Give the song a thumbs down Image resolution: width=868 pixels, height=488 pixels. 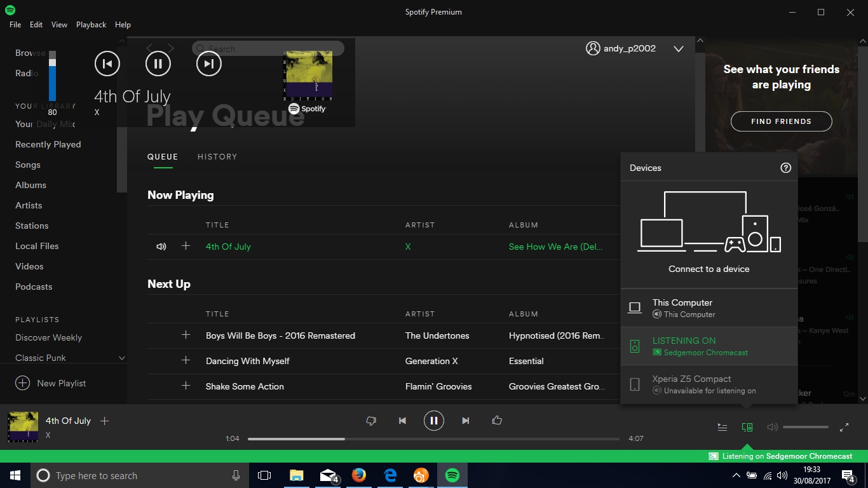tap(371, 420)
